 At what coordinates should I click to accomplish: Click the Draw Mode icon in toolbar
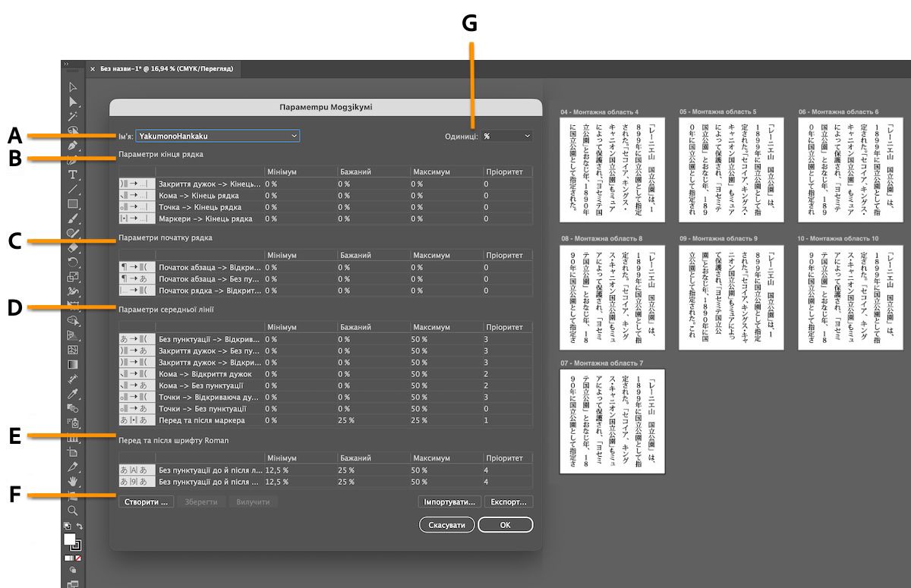tap(73, 570)
